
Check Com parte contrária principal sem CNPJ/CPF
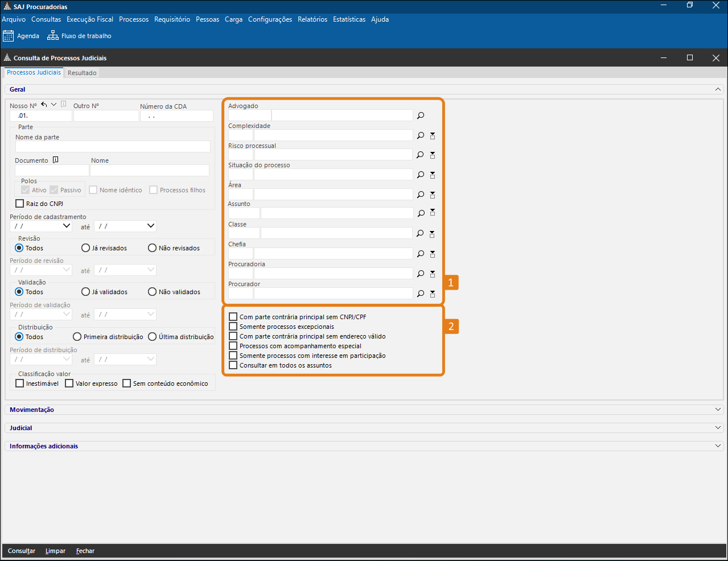click(233, 317)
